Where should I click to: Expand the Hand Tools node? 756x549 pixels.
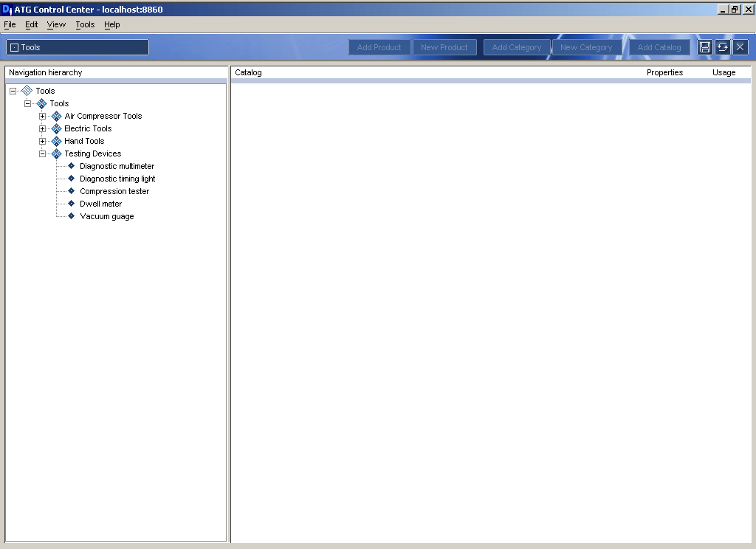pos(42,141)
